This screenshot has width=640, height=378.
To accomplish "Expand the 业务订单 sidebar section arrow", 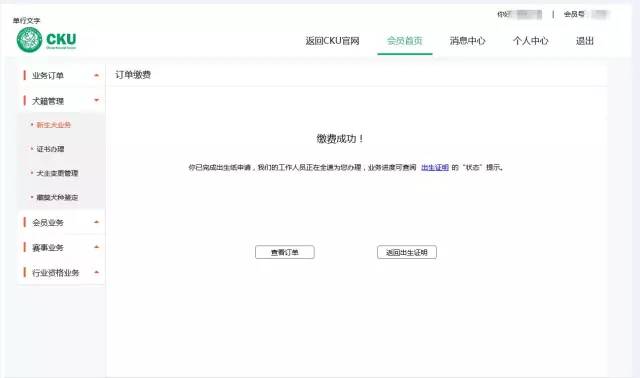I will [x=96, y=76].
